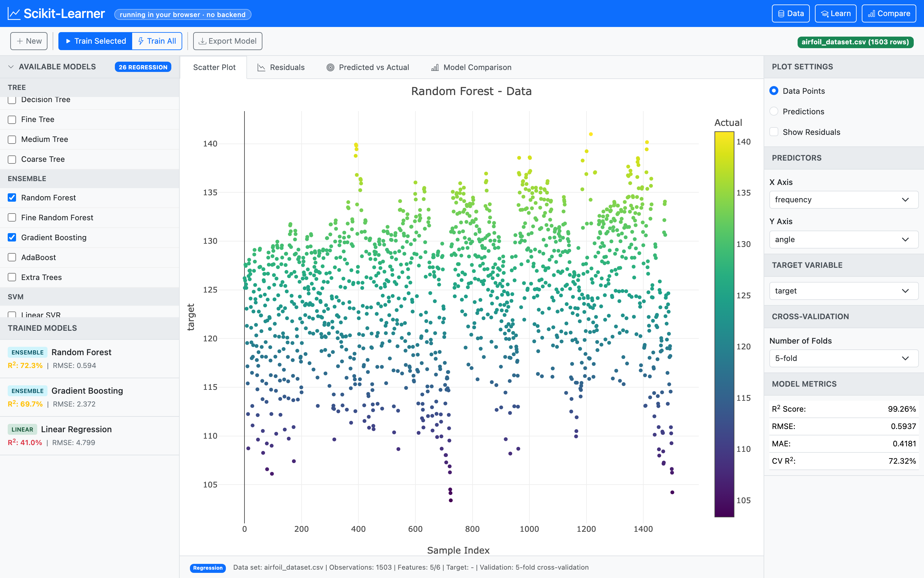Image resolution: width=924 pixels, height=578 pixels.
Task: Click the bar chart icon in Compare
Action: pyautogui.click(x=872, y=14)
